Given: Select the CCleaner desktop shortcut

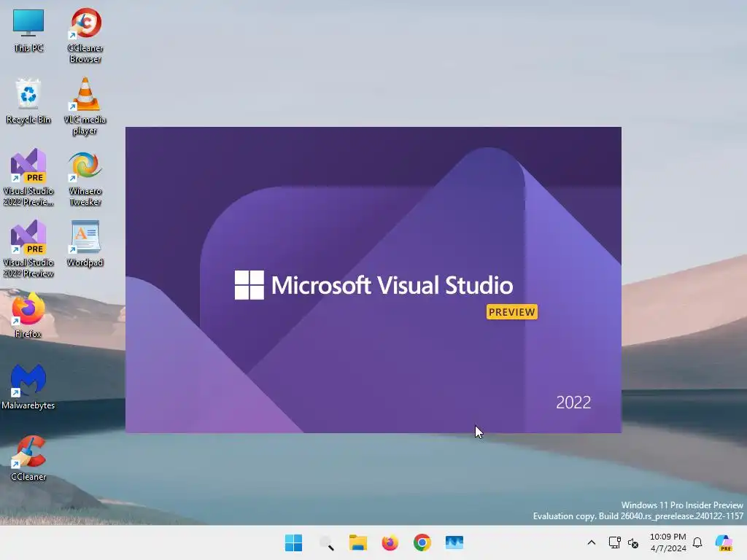Looking at the screenshot, I should click(x=28, y=458).
